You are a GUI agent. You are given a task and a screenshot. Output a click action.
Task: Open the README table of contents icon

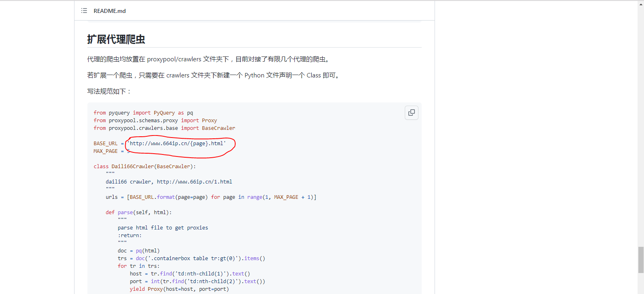tap(84, 10)
